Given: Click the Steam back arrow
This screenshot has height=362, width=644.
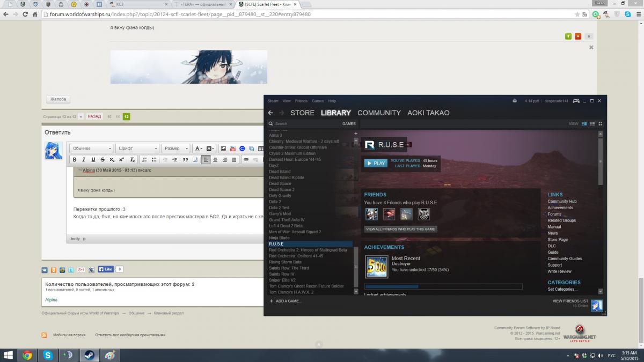Looking at the screenshot, I should (x=270, y=113).
